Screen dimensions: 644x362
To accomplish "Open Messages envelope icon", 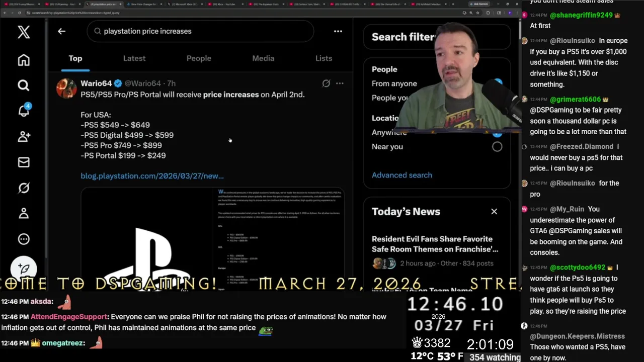I will point(24,162).
